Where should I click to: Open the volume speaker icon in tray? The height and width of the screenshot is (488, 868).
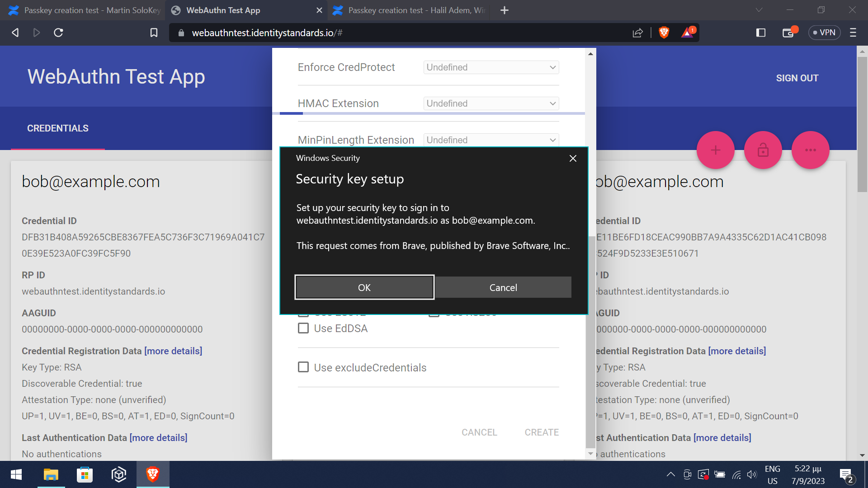click(x=751, y=474)
